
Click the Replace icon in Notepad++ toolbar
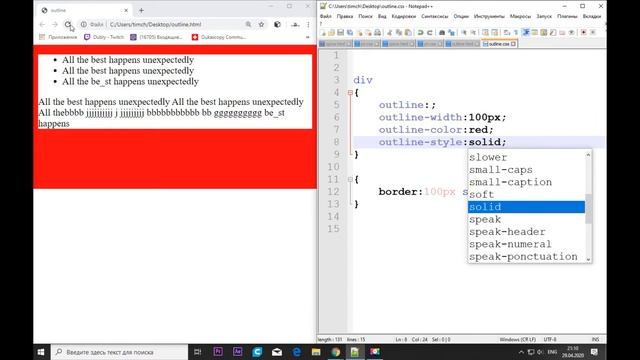point(451,32)
